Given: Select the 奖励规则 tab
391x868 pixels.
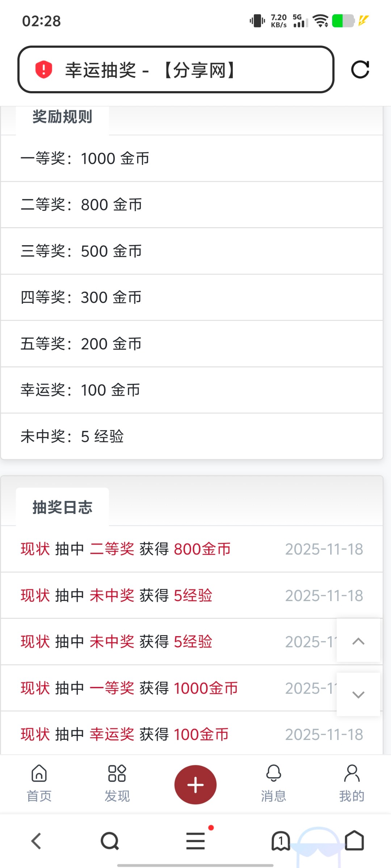Looking at the screenshot, I should 62,117.
